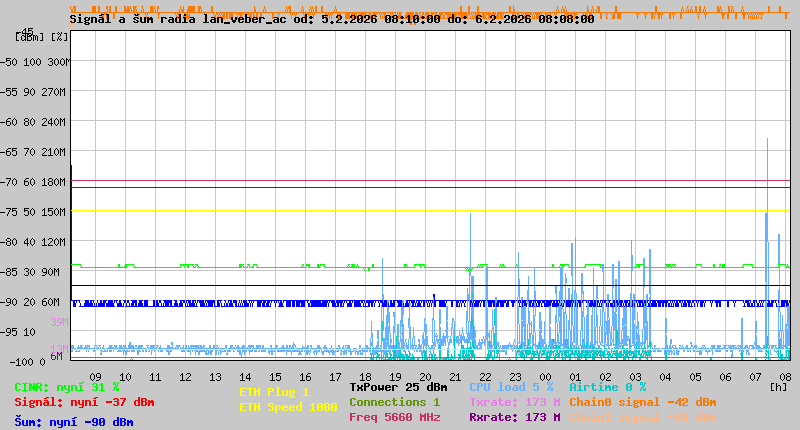Click the Rxrate 173 M legend entry
This screenshot has height=430, width=800.
tap(514, 417)
